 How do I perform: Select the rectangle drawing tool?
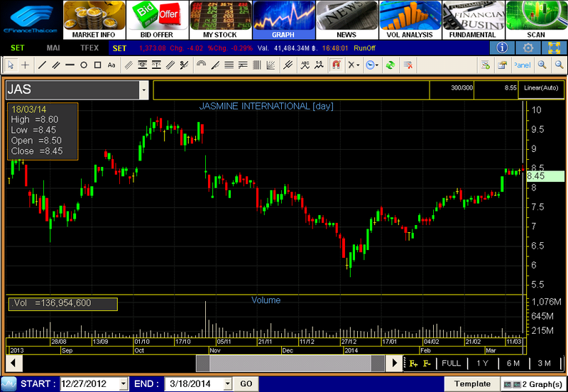point(97,65)
